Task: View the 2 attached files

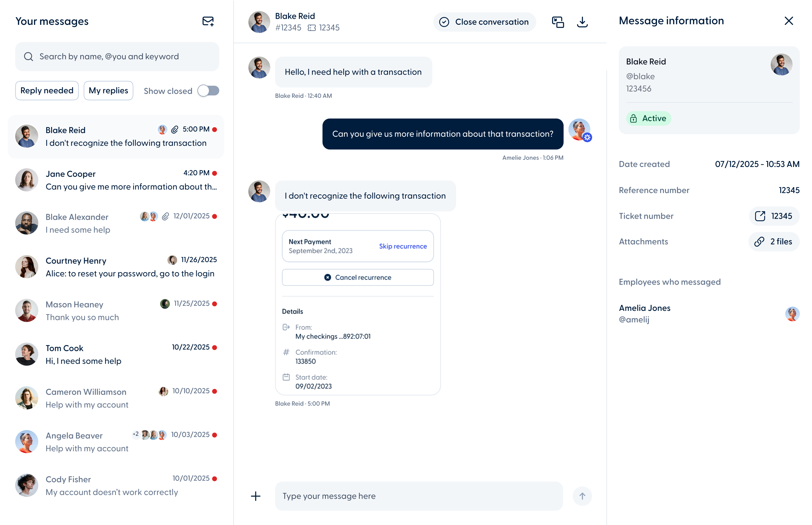Action: [774, 241]
